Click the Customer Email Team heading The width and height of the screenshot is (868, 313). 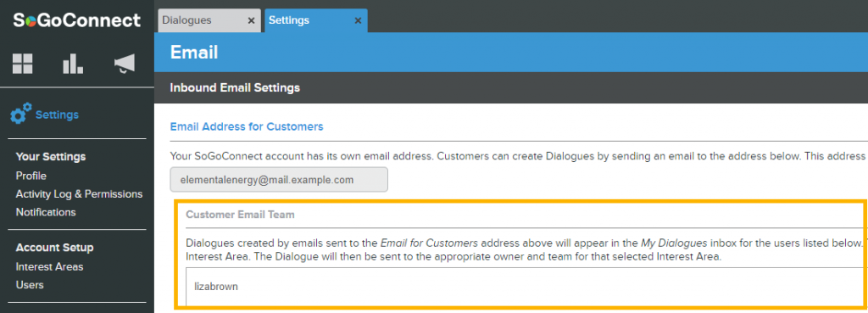(240, 215)
